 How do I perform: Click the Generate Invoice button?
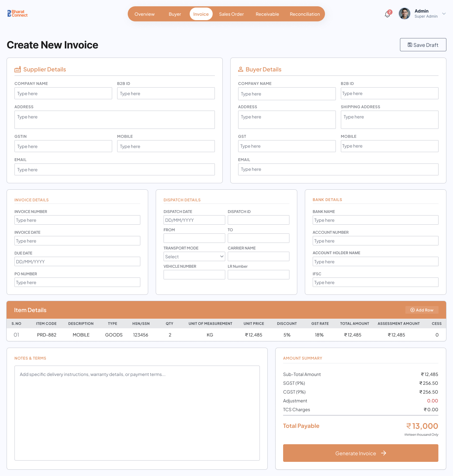tap(361, 453)
